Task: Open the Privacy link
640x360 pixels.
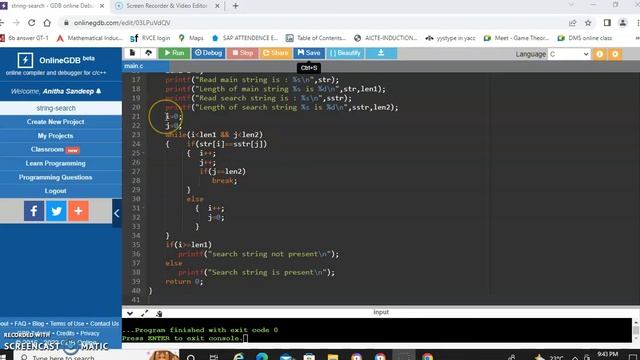Action: (x=90, y=333)
